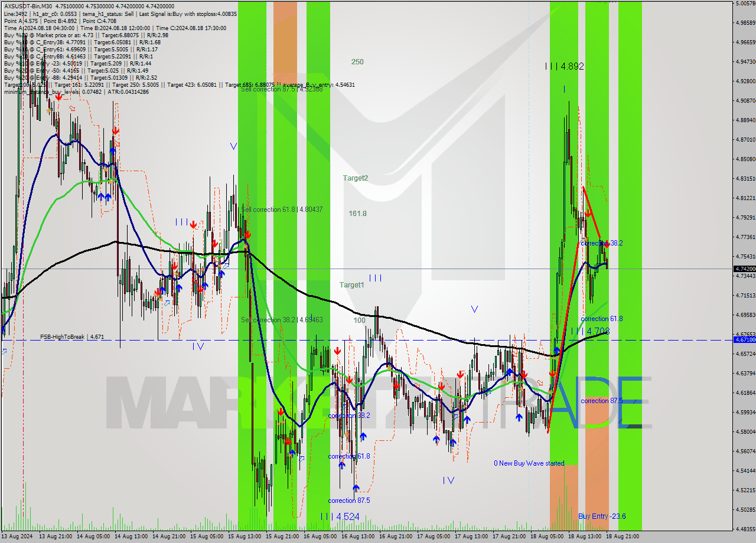Click the '15 Aug 13:00' time axis label

tap(245, 537)
